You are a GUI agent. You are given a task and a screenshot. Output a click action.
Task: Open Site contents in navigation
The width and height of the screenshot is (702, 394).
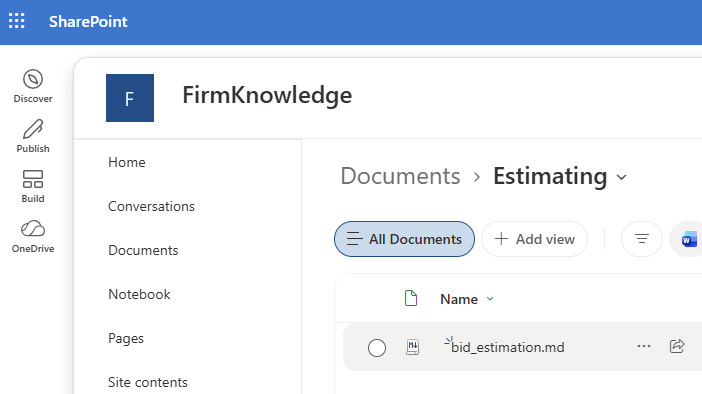tap(148, 382)
